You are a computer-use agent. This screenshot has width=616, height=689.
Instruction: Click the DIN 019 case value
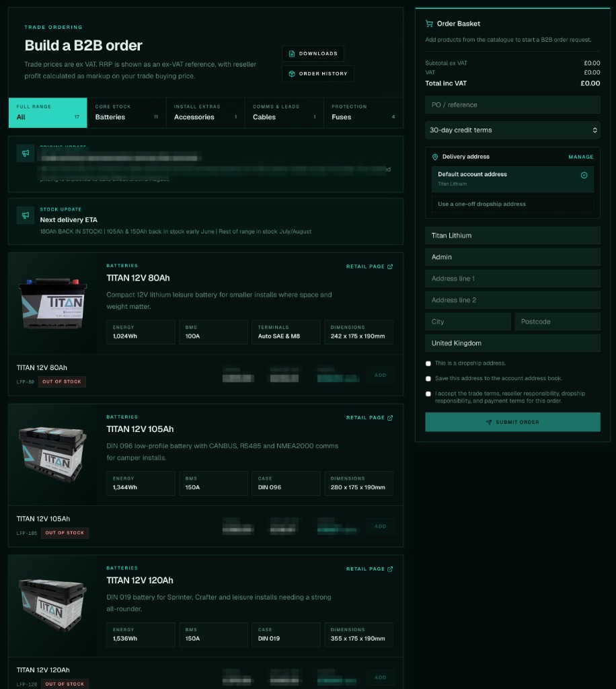click(x=269, y=639)
